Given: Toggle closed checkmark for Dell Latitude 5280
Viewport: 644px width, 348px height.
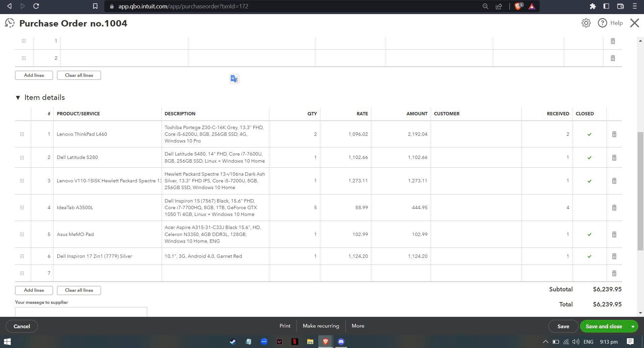Looking at the screenshot, I should [x=589, y=158].
